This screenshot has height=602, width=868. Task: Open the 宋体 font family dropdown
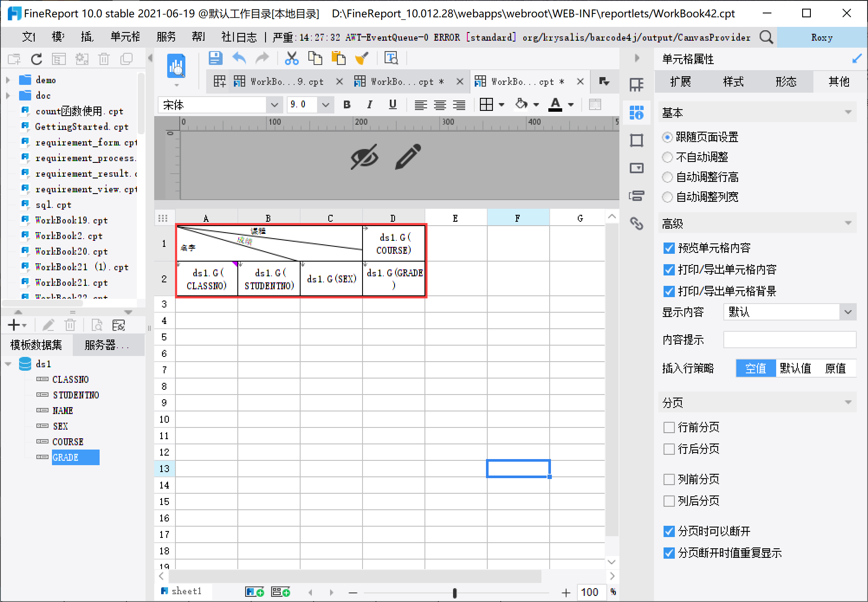(274, 105)
